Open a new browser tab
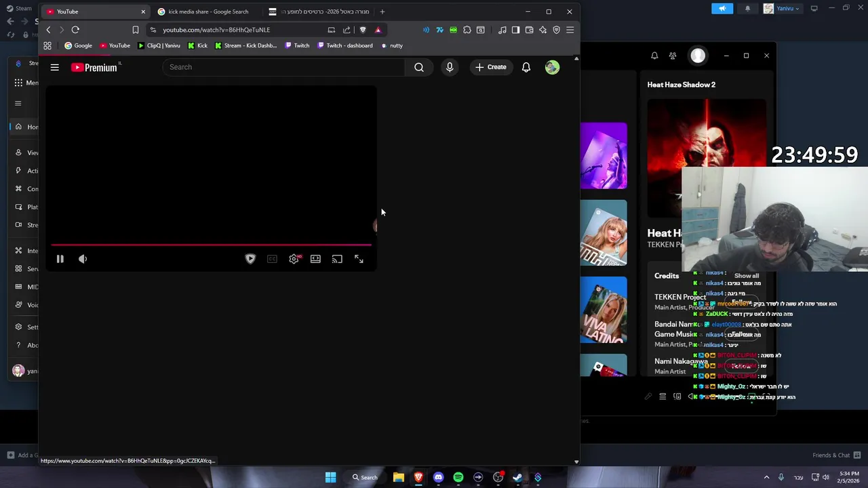This screenshot has width=868, height=488. (382, 12)
